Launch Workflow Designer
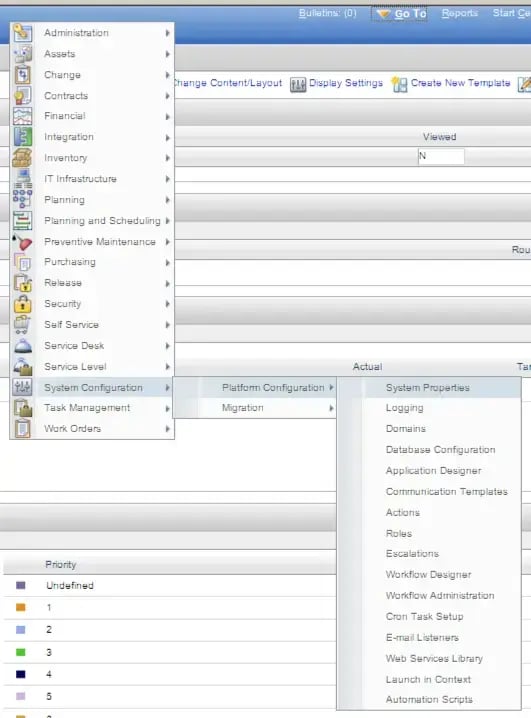531x718 pixels. click(x=429, y=575)
